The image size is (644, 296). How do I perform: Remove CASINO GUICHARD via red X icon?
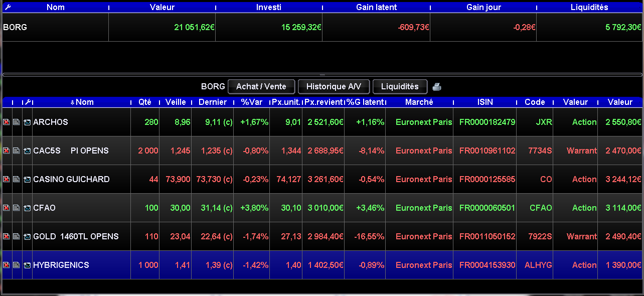pos(7,179)
